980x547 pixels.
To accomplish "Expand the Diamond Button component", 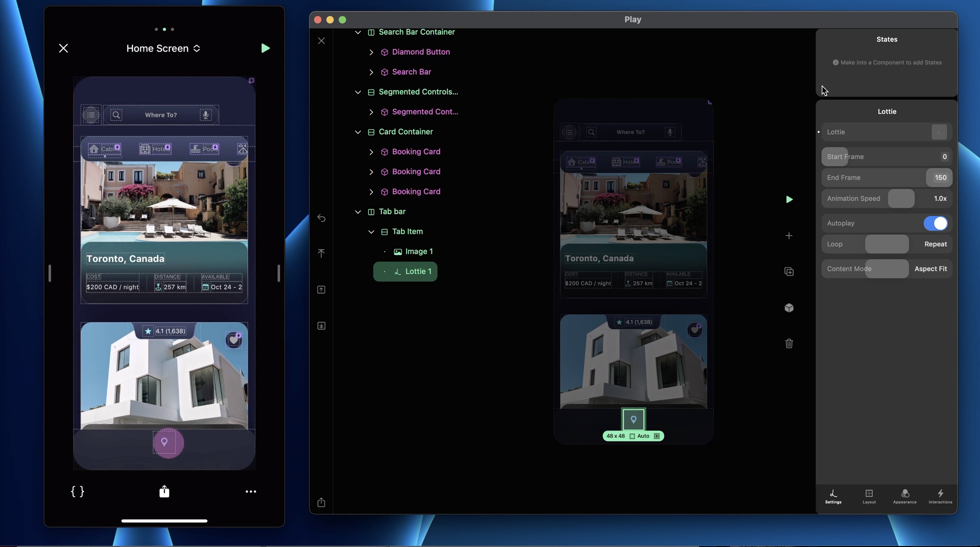I will point(371,52).
